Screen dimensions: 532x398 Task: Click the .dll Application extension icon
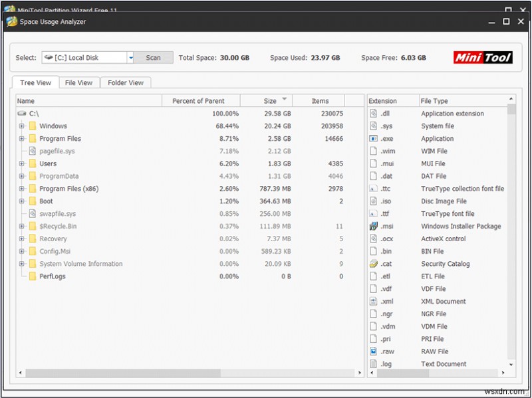374,113
